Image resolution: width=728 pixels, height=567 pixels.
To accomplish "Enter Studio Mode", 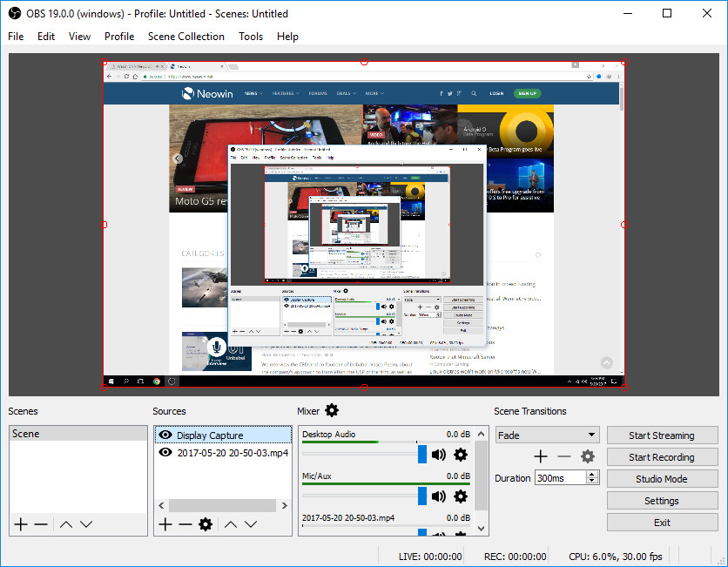I will (662, 478).
